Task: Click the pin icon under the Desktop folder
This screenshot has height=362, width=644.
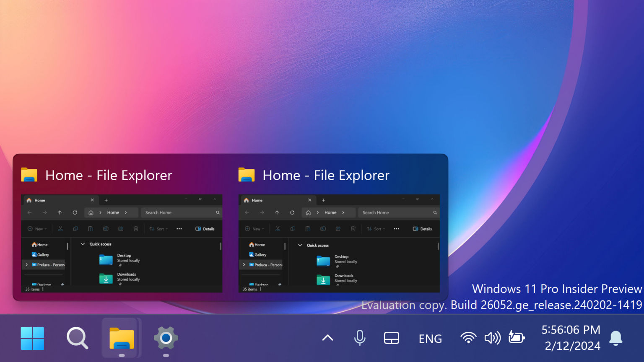Action: (120, 265)
